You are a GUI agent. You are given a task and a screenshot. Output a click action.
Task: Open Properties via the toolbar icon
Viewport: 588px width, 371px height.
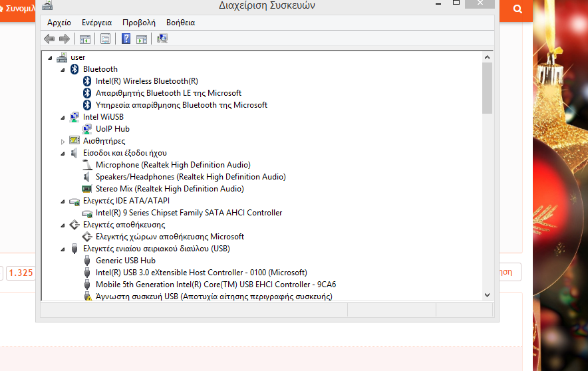tap(105, 39)
